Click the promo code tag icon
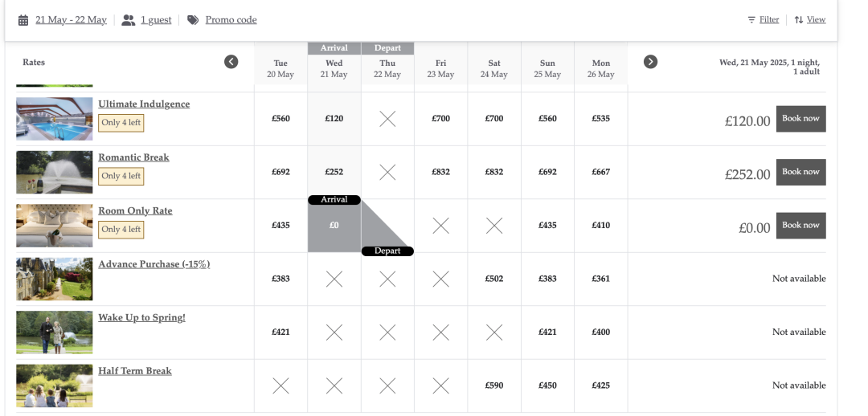This screenshot has height=416, width=868. [x=193, y=20]
